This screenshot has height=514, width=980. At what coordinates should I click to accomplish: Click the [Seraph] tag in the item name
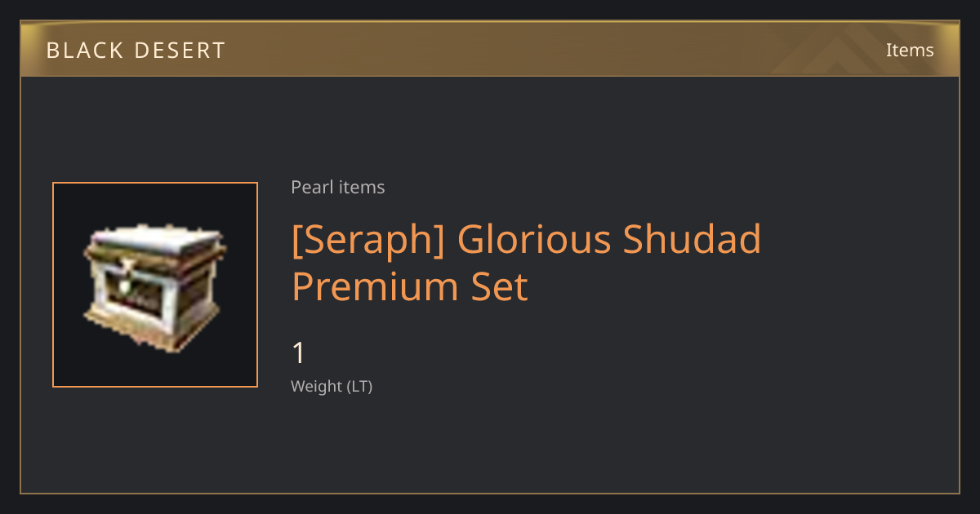[368, 240]
